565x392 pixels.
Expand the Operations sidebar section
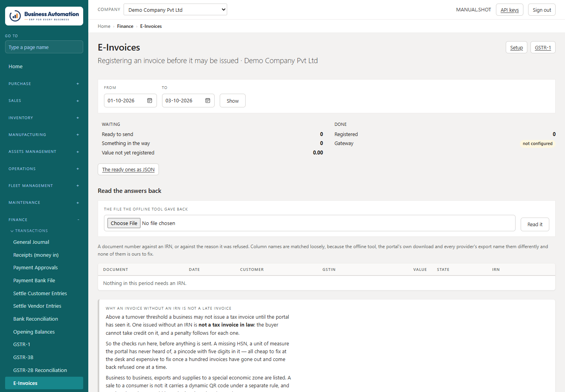click(44, 169)
